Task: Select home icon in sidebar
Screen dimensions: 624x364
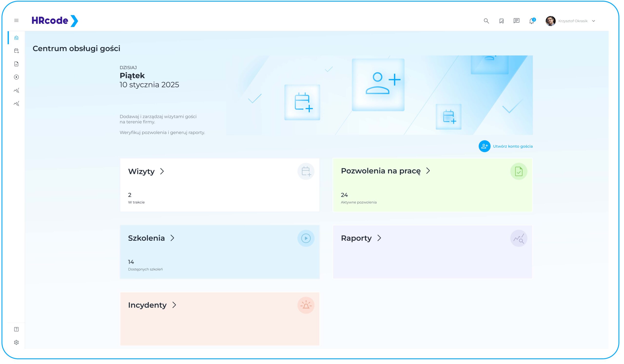Action: click(x=16, y=38)
